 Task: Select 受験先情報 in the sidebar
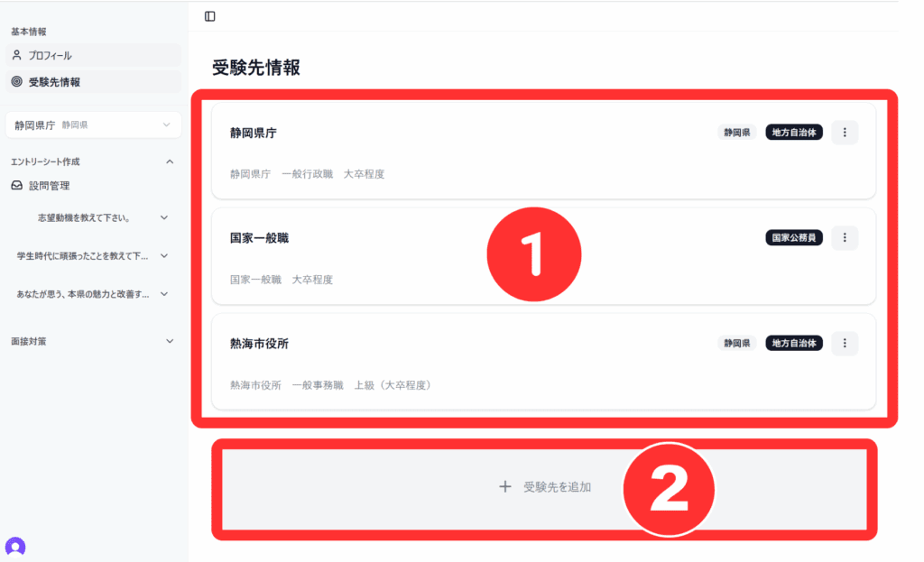(x=54, y=82)
